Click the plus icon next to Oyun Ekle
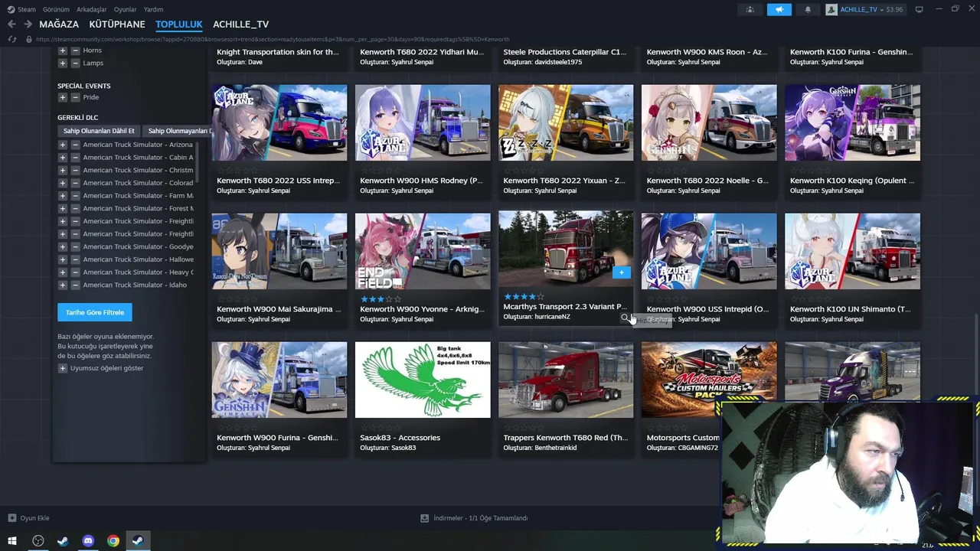This screenshot has width=980, height=551. pos(11,518)
